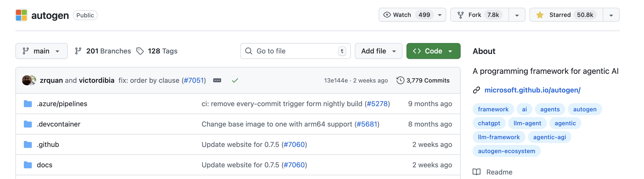Open the star lists dropdown arrow
The height and width of the screenshot is (179, 644).
(x=611, y=15)
